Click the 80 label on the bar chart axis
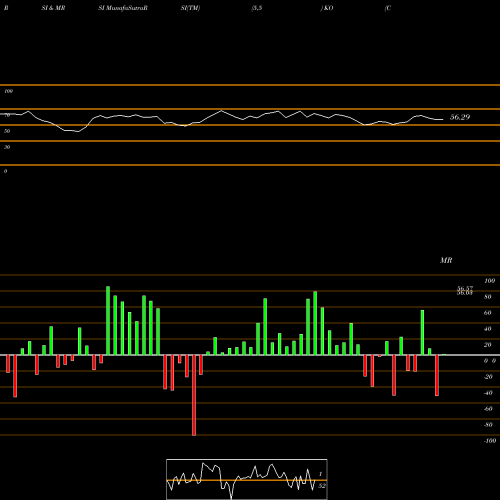The image size is (500, 500). point(488,297)
